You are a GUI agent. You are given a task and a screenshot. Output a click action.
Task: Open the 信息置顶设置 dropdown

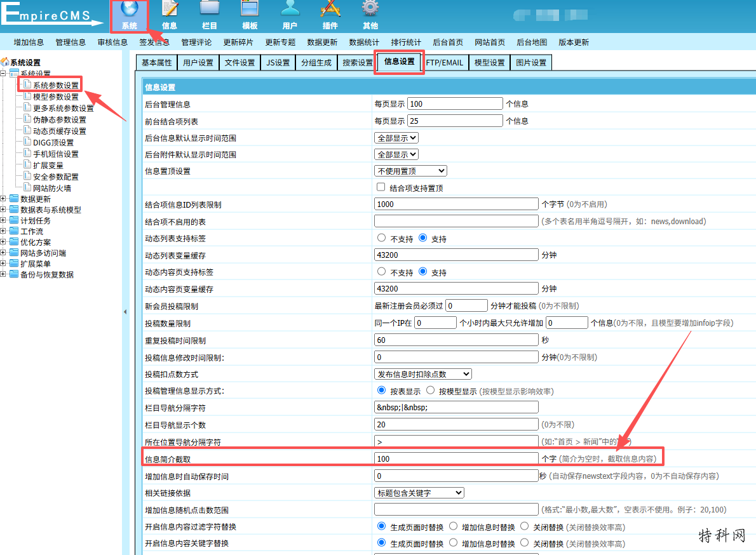(411, 171)
